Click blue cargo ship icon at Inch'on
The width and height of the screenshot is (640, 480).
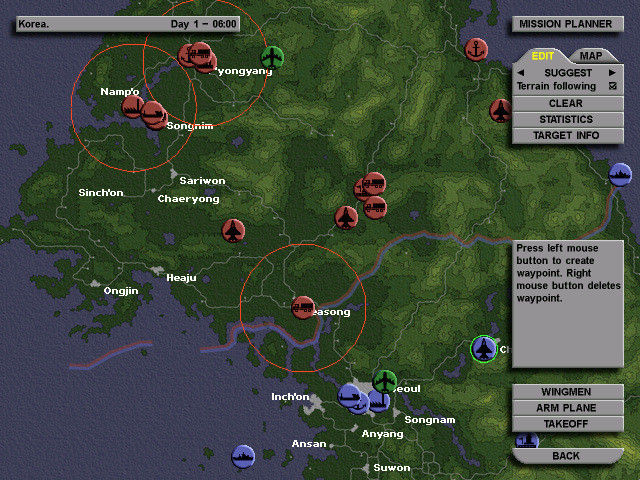tap(349, 395)
